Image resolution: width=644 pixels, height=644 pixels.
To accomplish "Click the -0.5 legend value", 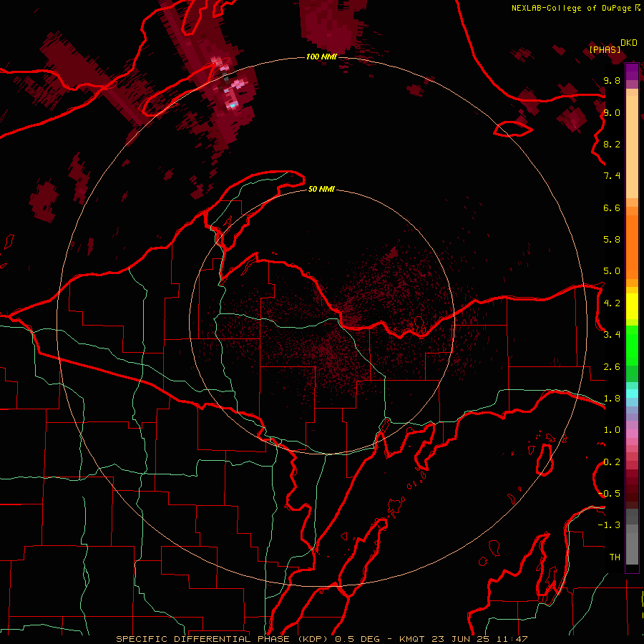I will 610,494.
